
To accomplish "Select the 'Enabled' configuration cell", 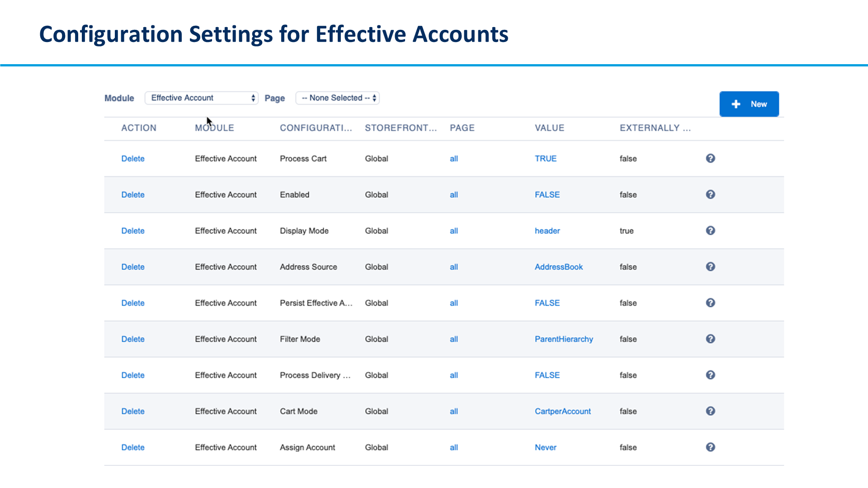I will pyautogui.click(x=294, y=195).
